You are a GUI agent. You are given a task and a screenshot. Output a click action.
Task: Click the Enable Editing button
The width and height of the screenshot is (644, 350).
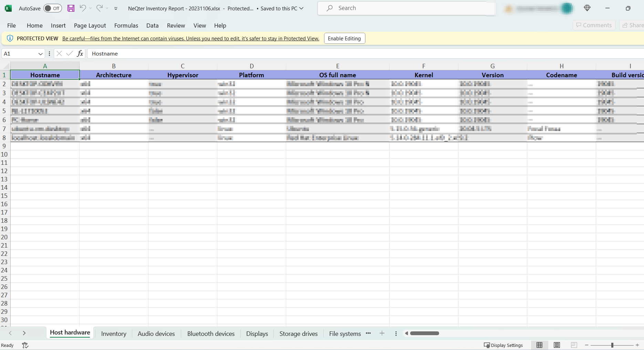tap(344, 38)
